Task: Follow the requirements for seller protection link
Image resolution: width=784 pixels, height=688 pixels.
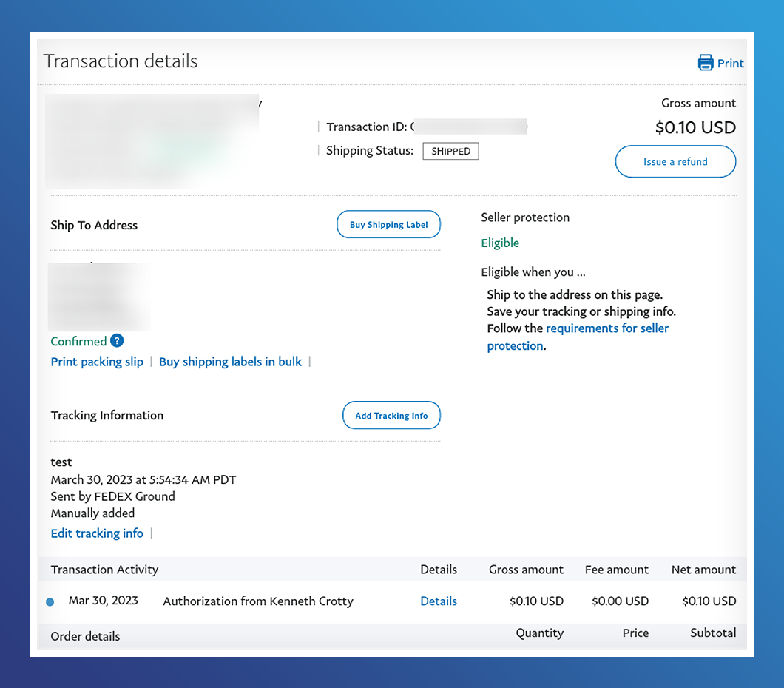Action: [606, 328]
